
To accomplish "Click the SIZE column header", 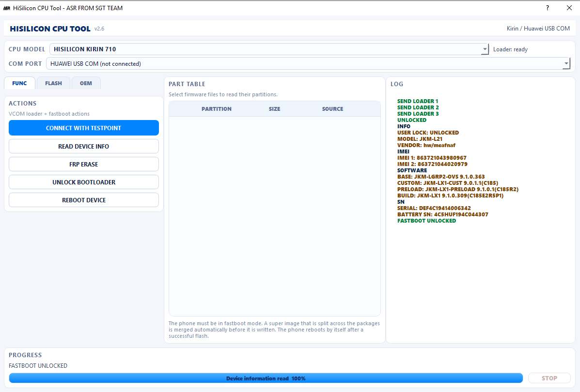I will (274, 109).
